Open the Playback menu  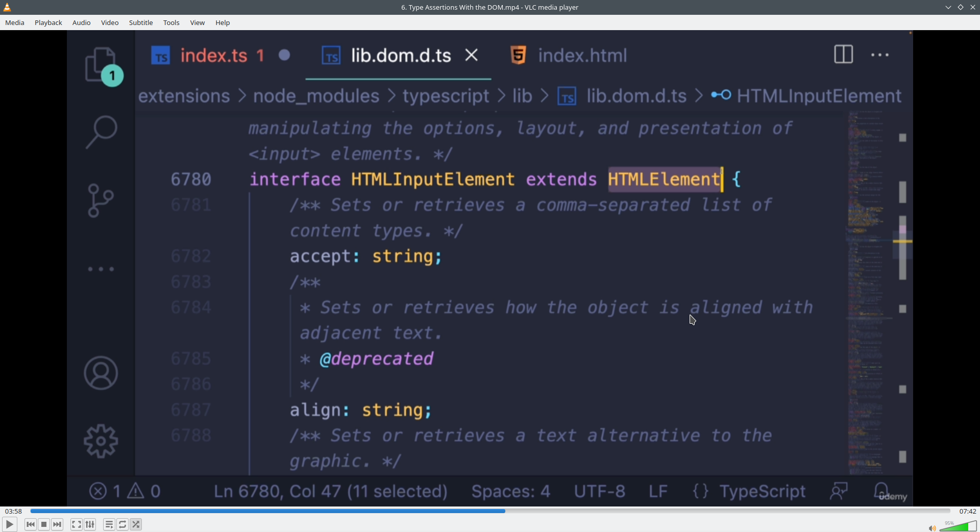point(48,22)
